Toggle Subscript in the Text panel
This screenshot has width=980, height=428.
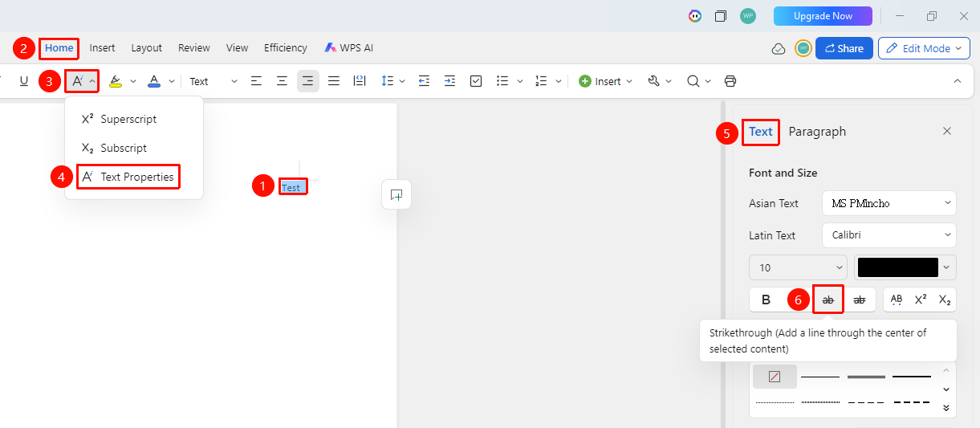945,300
